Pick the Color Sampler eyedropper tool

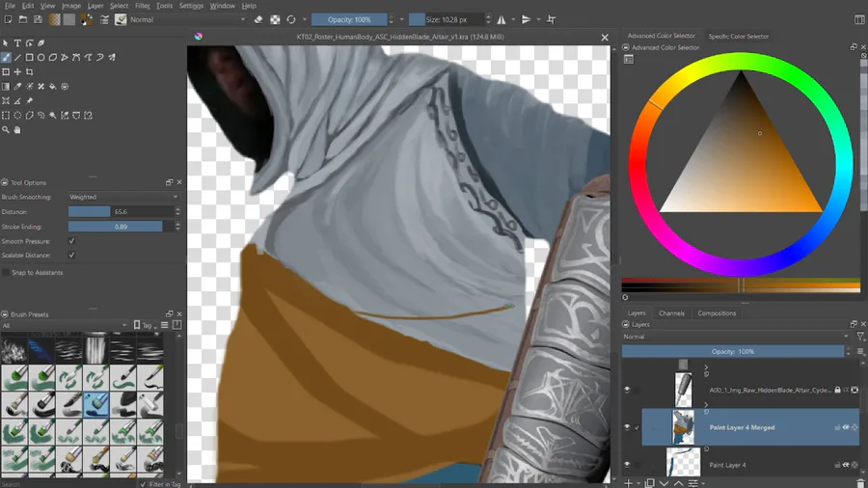[17, 86]
